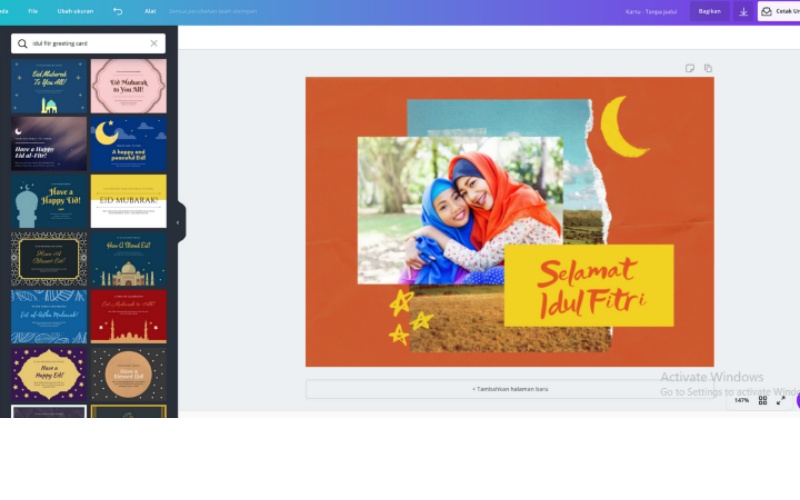Click Tambahkan halaman baru button
The width and height of the screenshot is (800, 500).
click(x=510, y=389)
